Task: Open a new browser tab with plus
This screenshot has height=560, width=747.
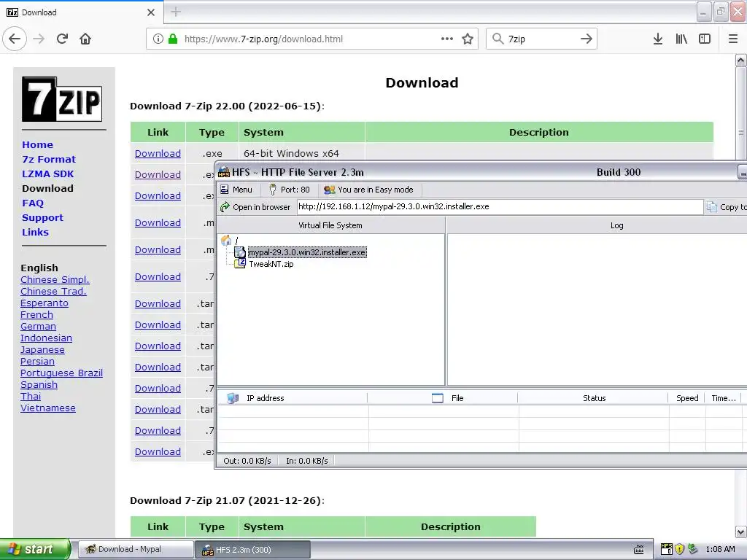Action: 176,12
